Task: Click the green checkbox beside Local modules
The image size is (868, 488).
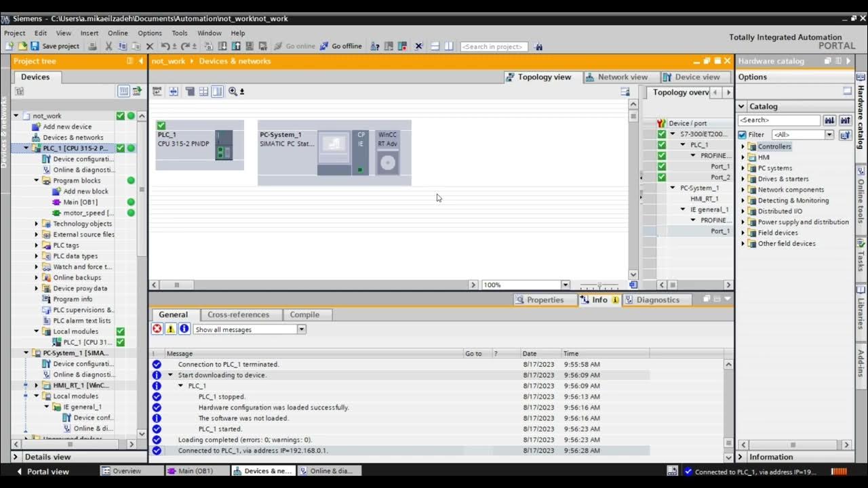Action: tap(120, 331)
